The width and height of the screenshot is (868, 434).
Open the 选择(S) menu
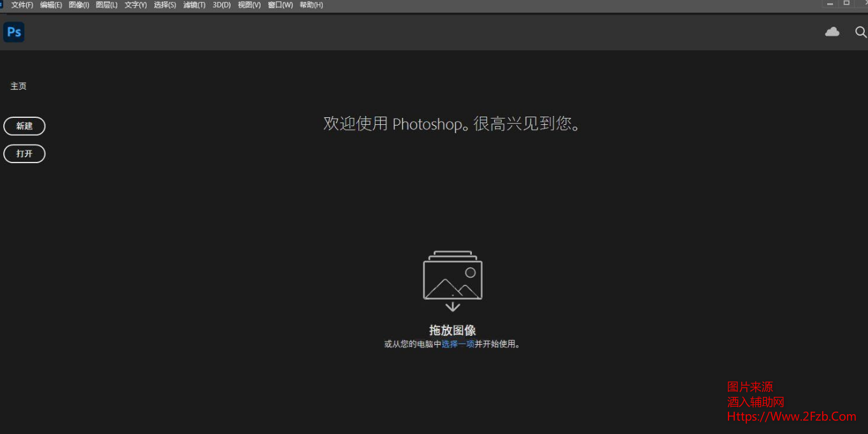click(x=165, y=5)
